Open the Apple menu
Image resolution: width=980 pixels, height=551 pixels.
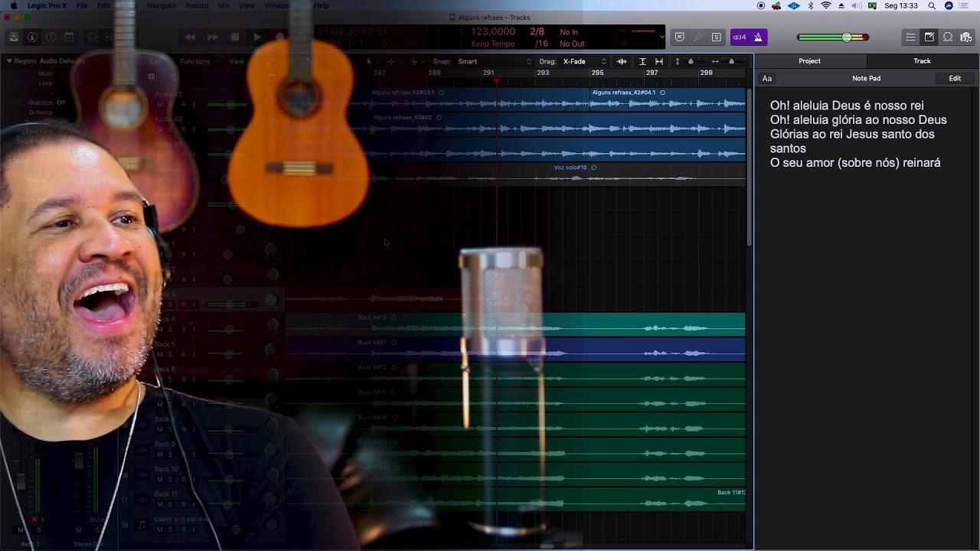point(14,5)
